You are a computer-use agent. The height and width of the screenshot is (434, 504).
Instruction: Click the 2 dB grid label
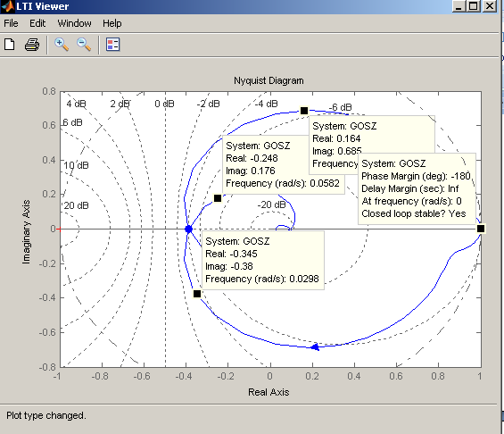tap(120, 104)
